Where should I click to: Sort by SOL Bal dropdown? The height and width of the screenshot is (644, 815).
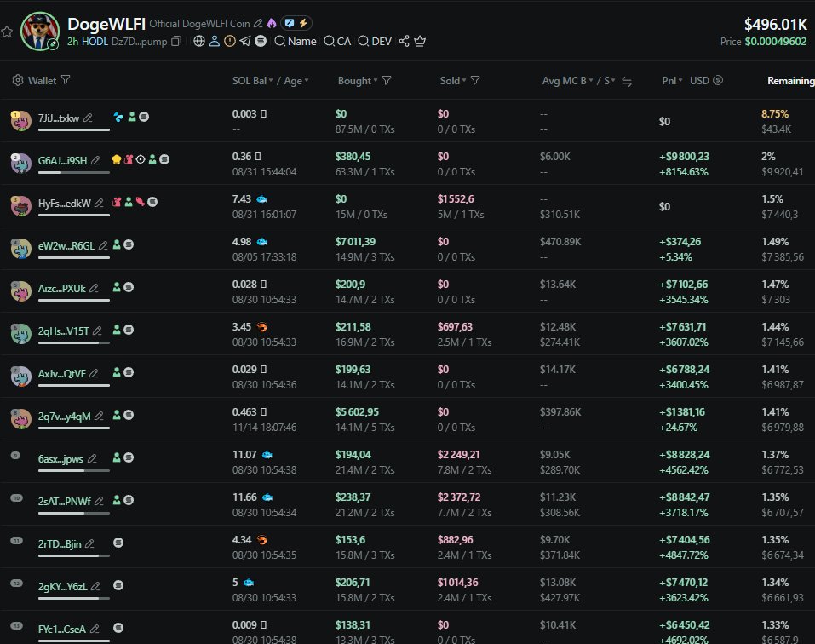coord(253,81)
